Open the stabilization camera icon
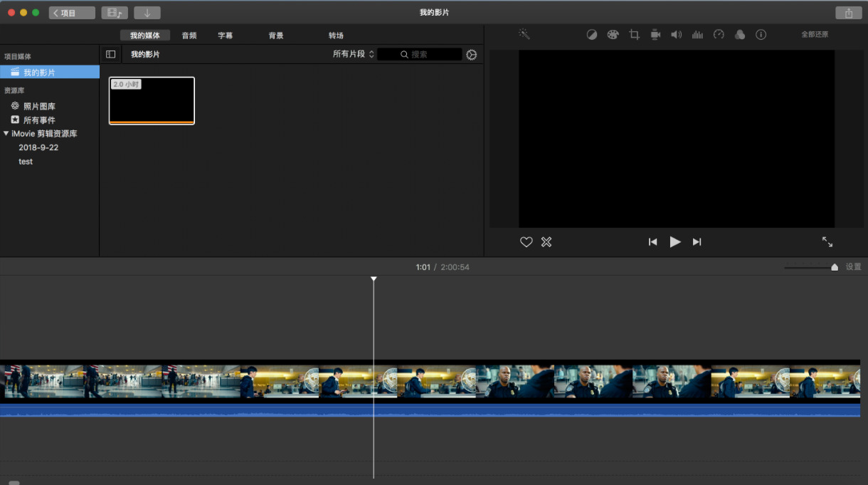 pyautogui.click(x=655, y=34)
